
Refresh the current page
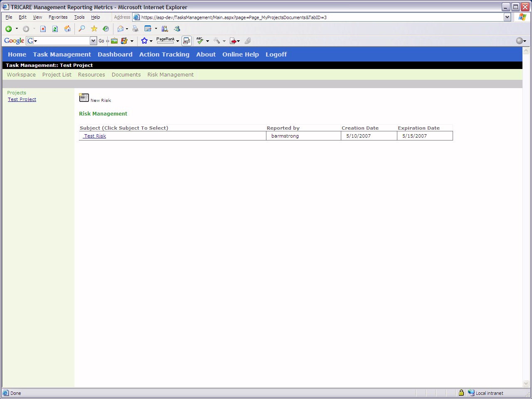tap(55, 29)
